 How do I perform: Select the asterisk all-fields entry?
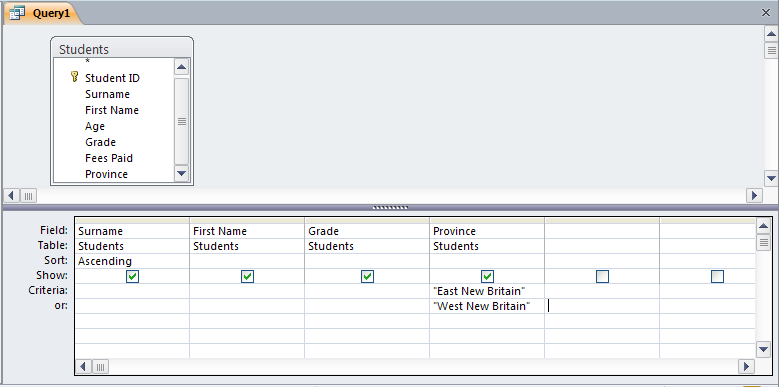pyautogui.click(x=87, y=62)
